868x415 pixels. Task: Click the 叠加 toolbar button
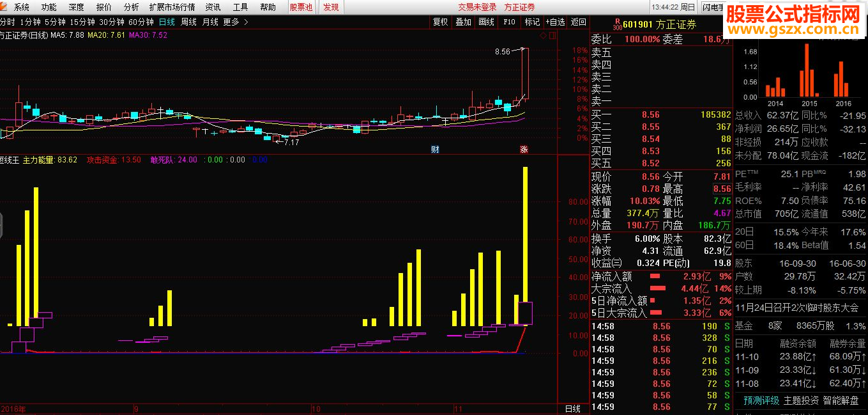click(463, 22)
